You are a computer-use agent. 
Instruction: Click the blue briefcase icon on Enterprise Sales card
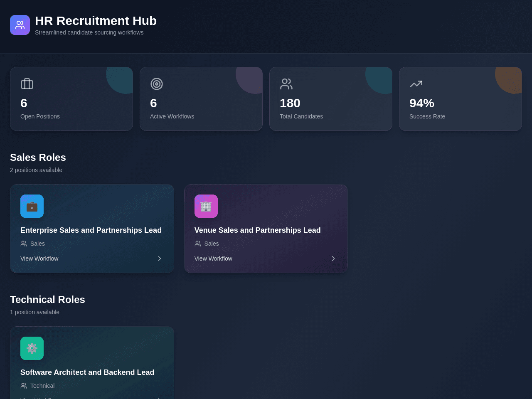click(32, 206)
